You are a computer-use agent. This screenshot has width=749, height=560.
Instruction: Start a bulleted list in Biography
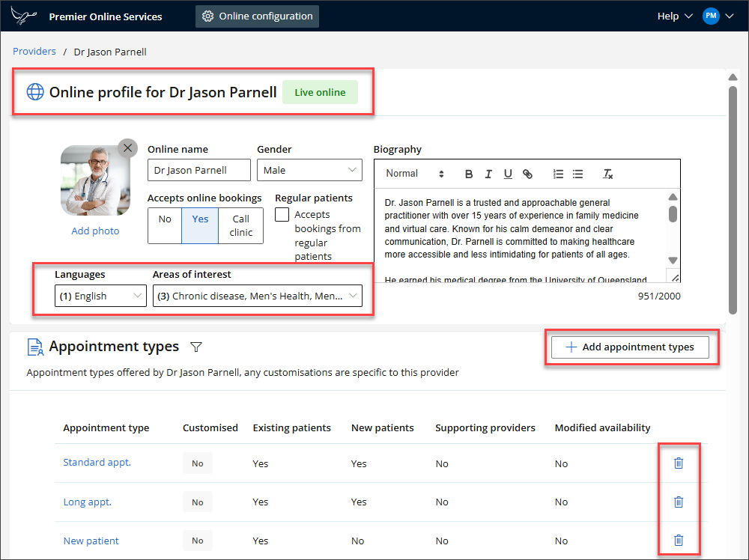coord(577,174)
